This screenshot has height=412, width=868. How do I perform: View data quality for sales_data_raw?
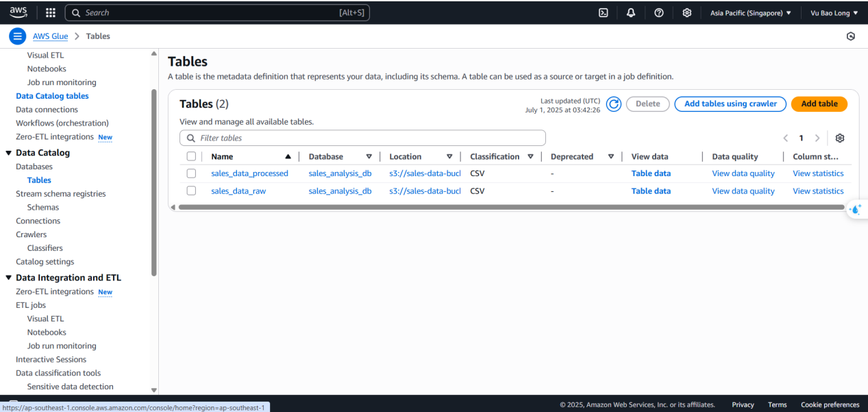click(743, 191)
